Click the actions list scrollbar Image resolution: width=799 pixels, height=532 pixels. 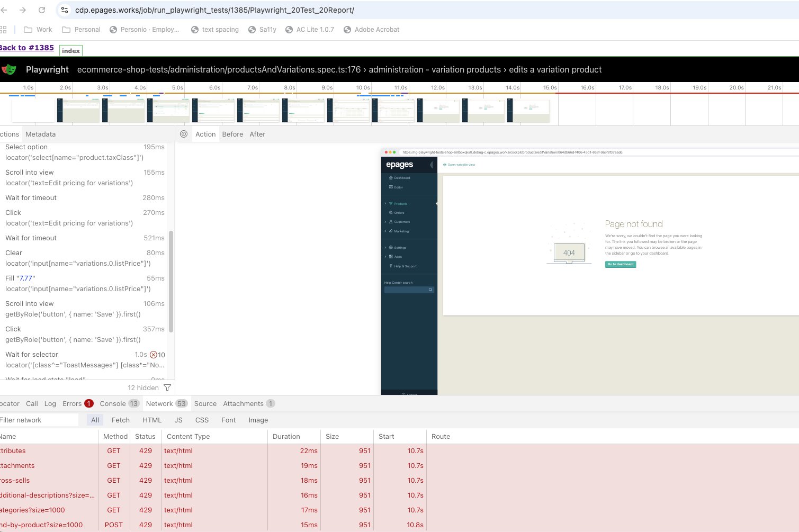[171, 281]
